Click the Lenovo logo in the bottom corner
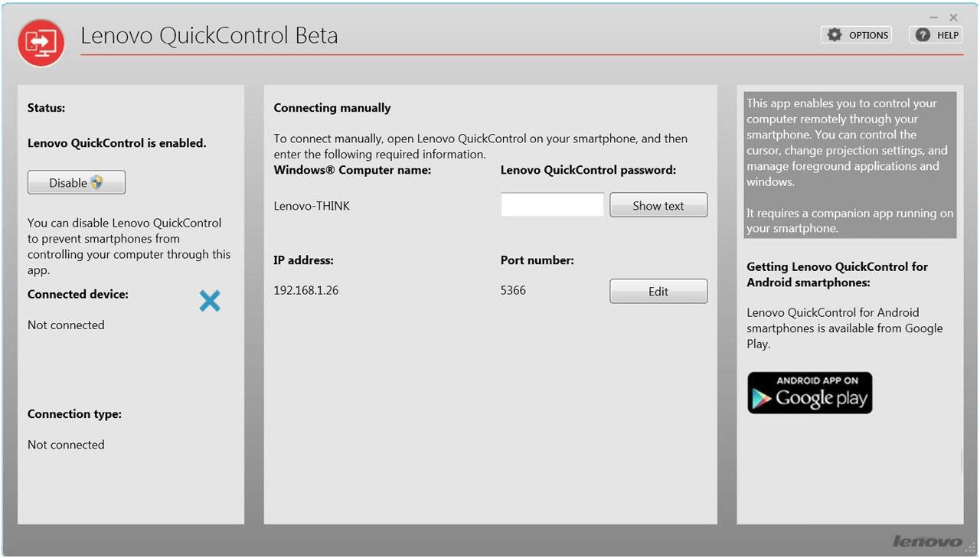The width and height of the screenshot is (980, 558). tap(926, 541)
